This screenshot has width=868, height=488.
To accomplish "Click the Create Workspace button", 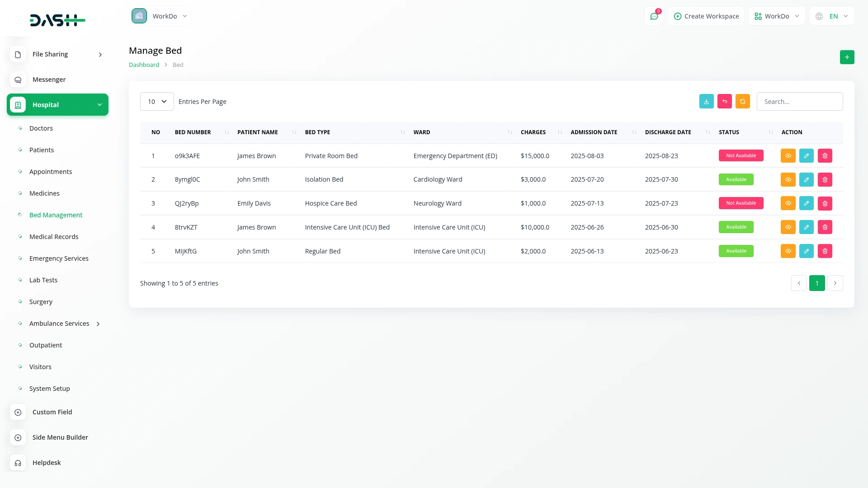I will (x=706, y=16).
